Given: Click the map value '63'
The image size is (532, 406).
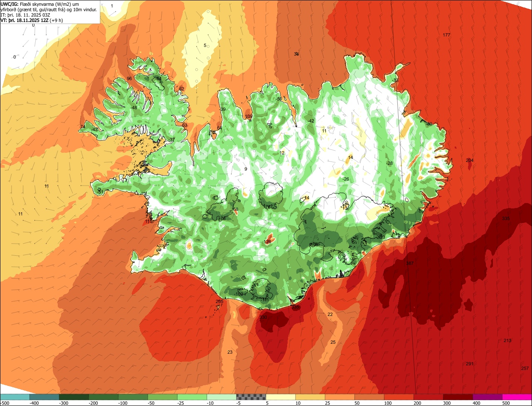Looking at the screenshot, I should (x=185, y=125).
